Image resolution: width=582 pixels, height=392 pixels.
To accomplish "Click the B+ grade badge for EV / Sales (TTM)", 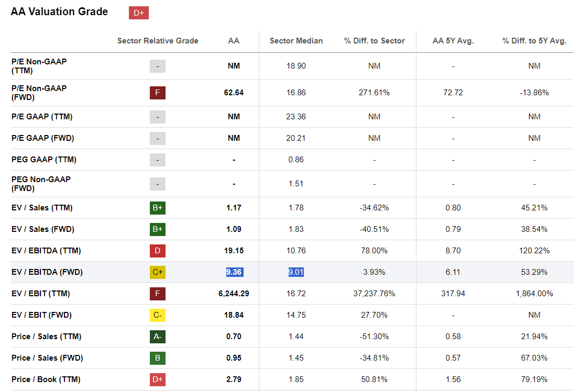I will [157, 208].
